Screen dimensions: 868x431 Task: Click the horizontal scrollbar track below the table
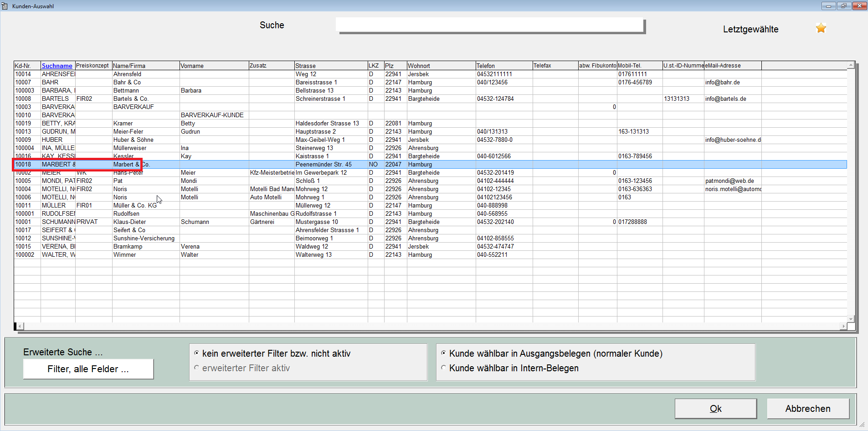click(x=432, y=326)
